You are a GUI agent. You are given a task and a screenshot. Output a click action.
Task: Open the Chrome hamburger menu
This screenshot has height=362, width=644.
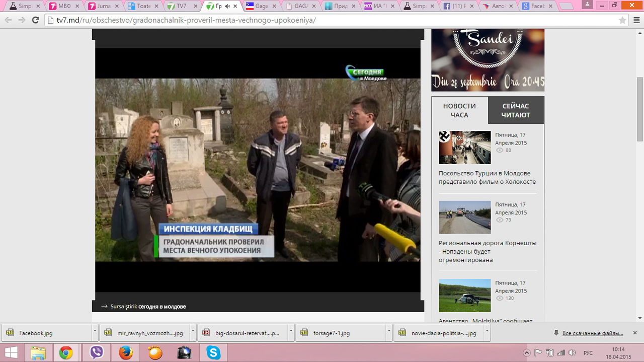pyautogui.click(x=636, y=20)
